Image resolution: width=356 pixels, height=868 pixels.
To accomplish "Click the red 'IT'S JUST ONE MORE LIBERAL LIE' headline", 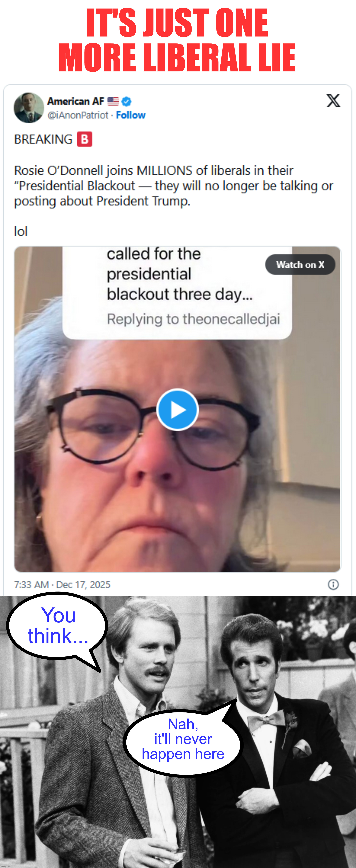I will pos(177,40).
